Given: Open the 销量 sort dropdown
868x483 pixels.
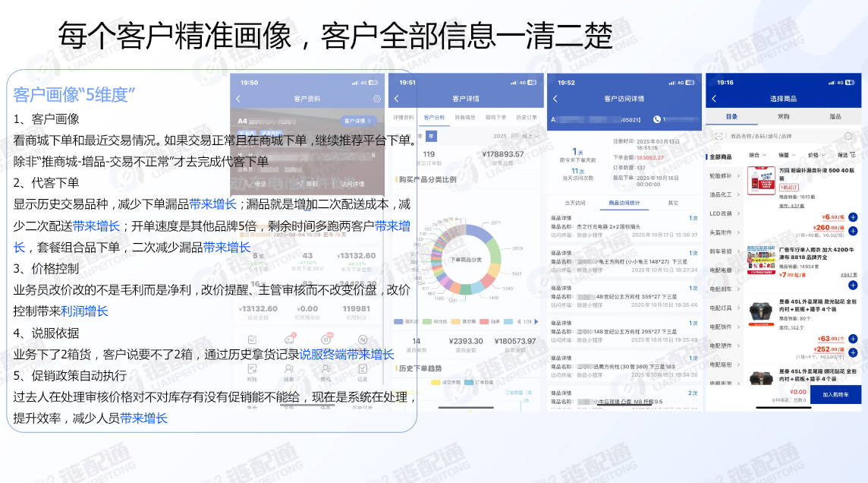Looking at the screenshot, I should [787, 154].
